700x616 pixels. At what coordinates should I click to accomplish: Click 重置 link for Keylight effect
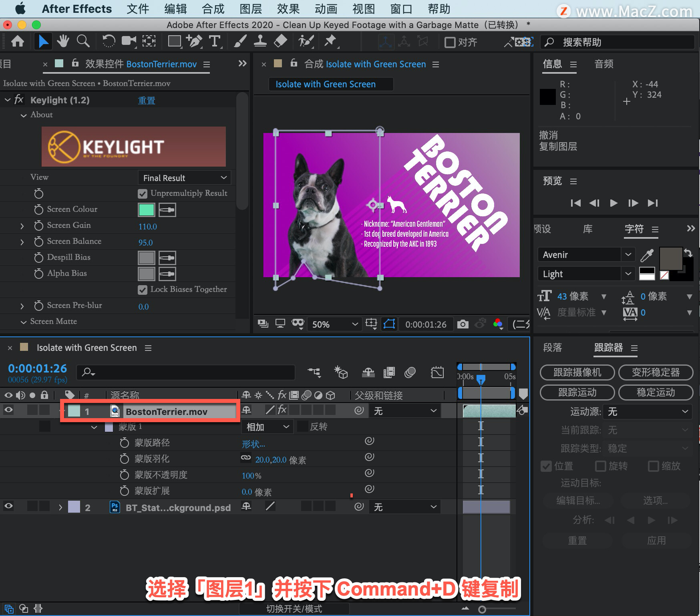point(147,101)
